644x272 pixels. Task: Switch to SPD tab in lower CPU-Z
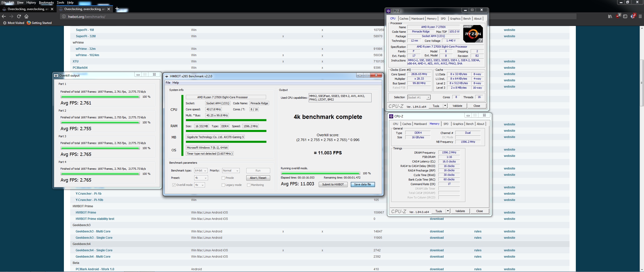tap(446, 124)
